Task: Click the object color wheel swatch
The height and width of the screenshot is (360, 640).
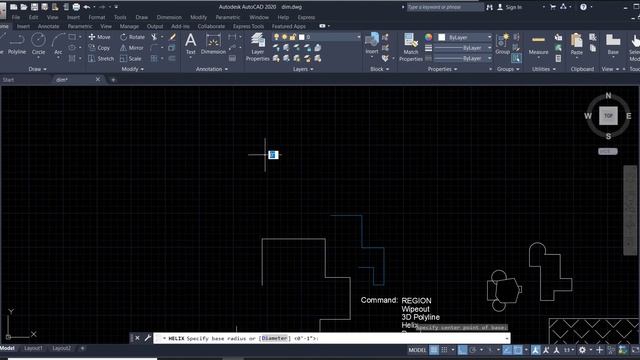Action: [x=428, y=37]
